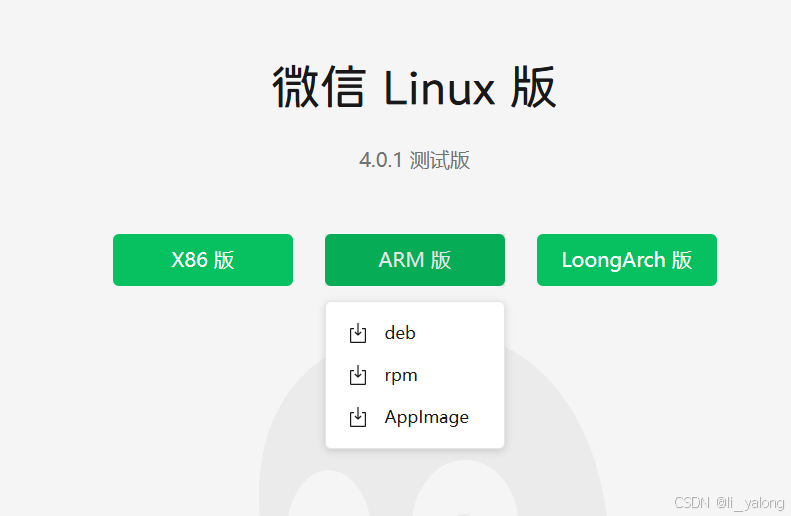Viewport: 791px width, 516px height.
Task: Click download icon beside deb
Action: coord(358,333)
